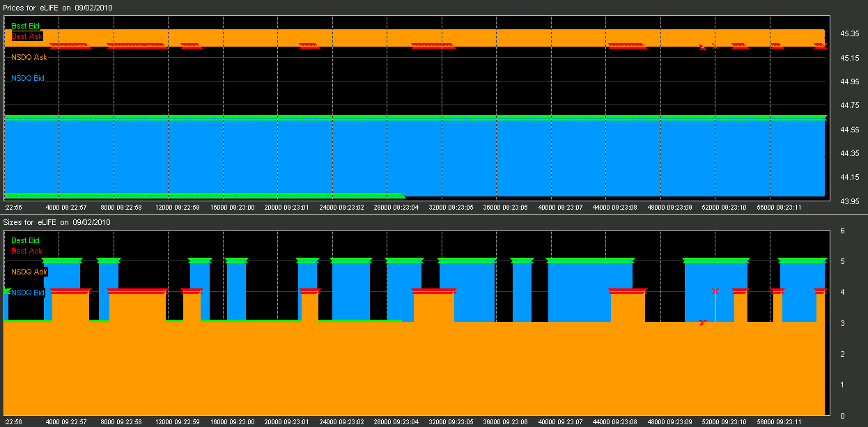868x427 pixels.
Task: Click '24000 09:23:02' tick in Prices chart
Action: (x=342, y=208)
